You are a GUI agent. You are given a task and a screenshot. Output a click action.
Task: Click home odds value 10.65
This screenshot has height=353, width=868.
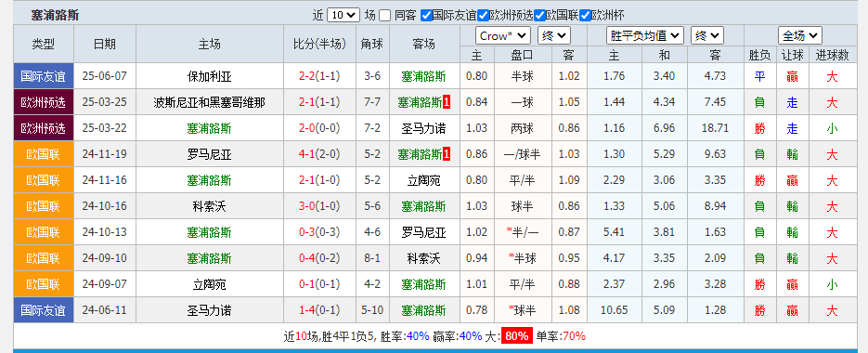point(614,310)
